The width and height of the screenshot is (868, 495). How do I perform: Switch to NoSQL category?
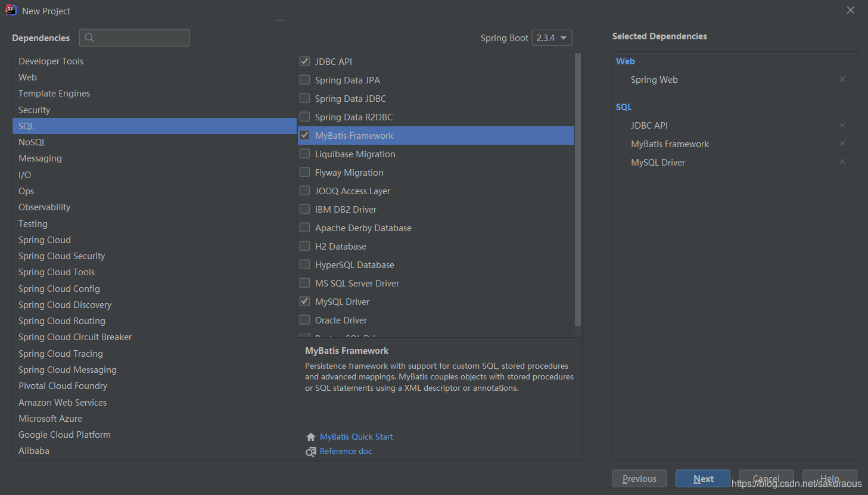point(154,142)
